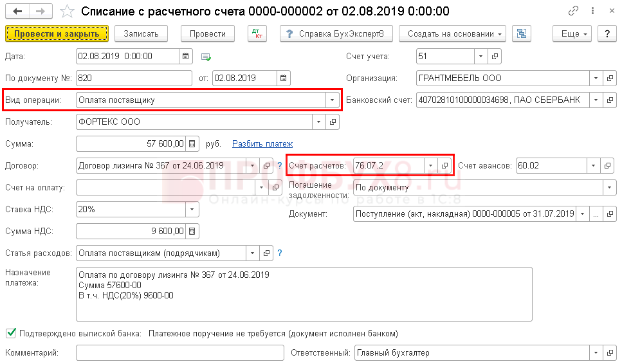Expand Документ dropdown arrow
This screenshot has width=622, height=364.
click(x=582, y=214)
